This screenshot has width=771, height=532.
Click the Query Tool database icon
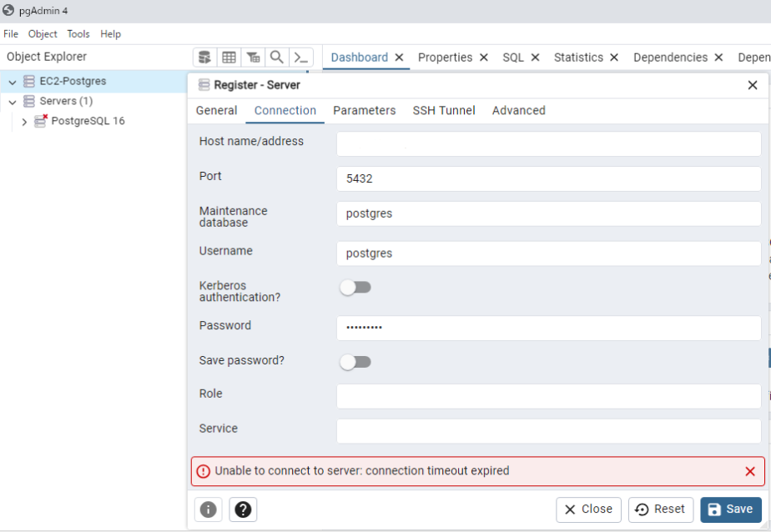tap(204, 58)
